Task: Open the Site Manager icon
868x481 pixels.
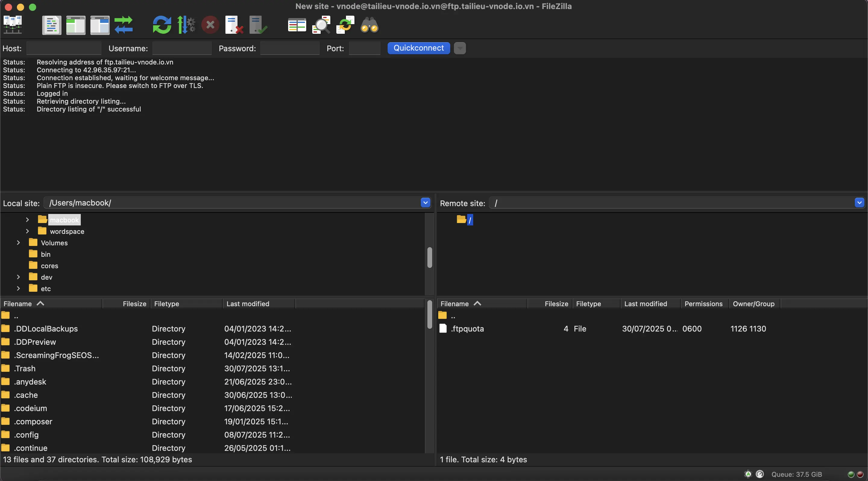Action: click(x=13, y=25)
